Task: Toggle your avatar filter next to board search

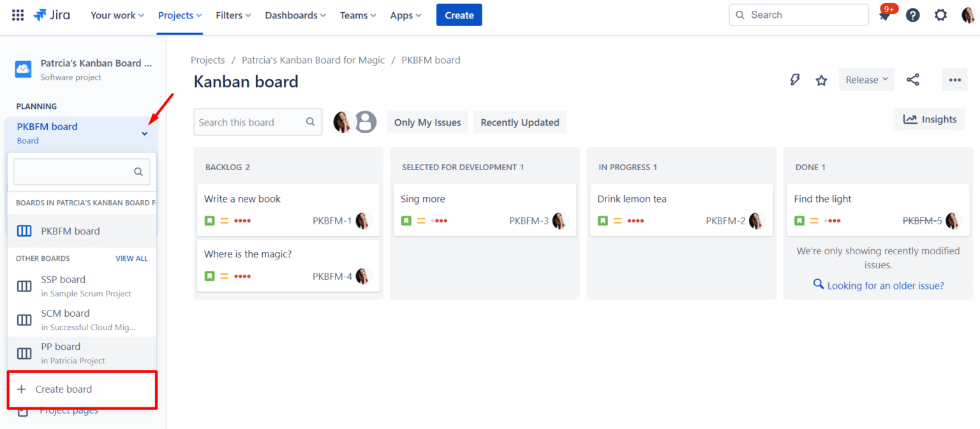Action: 343,122
